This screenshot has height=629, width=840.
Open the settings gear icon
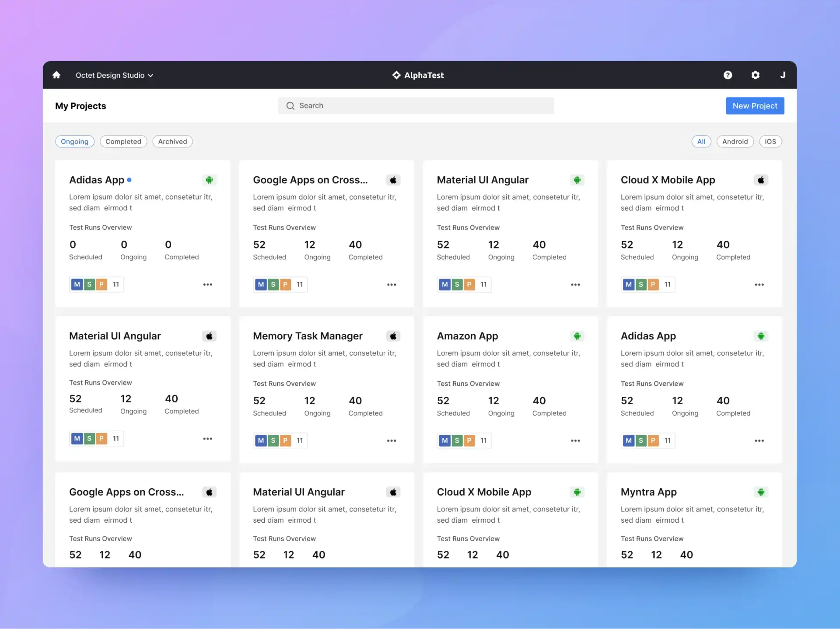[755, 75]
